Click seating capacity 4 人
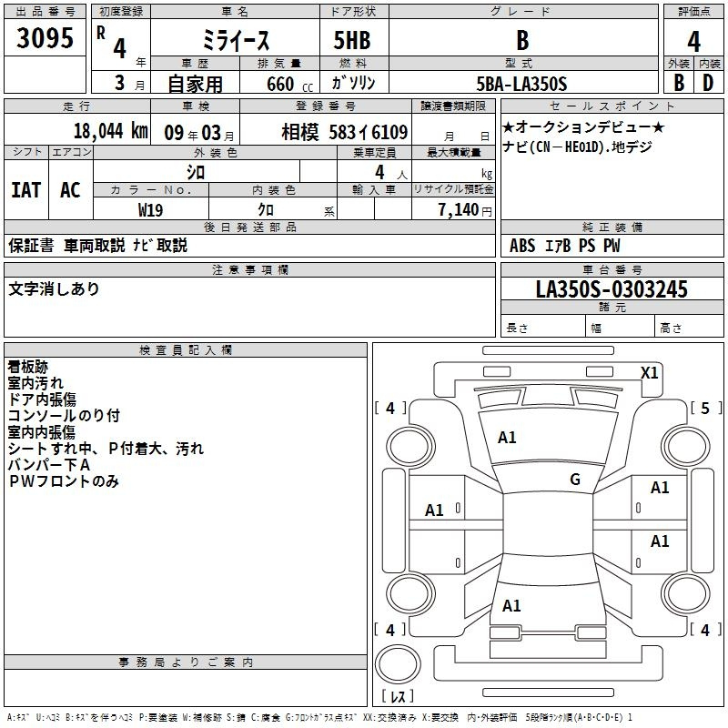Viewport: 728px width, 728px height. pyautogui.click(x=391, y=173)
